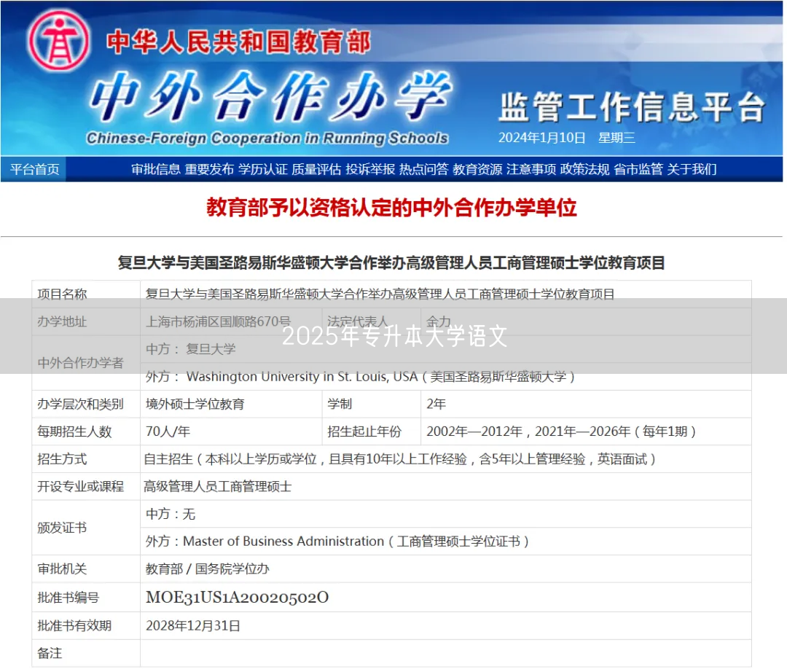787x672 pixels.
Task: Select 重要发布 in navigation bar
Action: pos(209,169)
